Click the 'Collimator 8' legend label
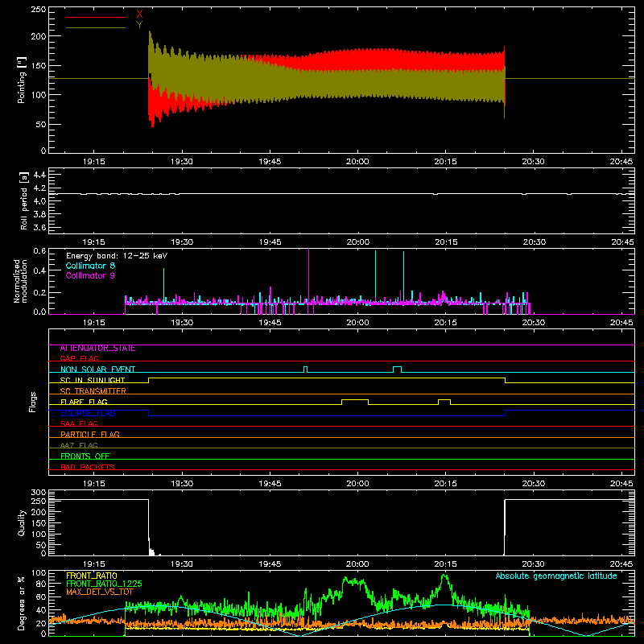Image resolution: width=644 pixels, height=644 pixels. point(90,266)
